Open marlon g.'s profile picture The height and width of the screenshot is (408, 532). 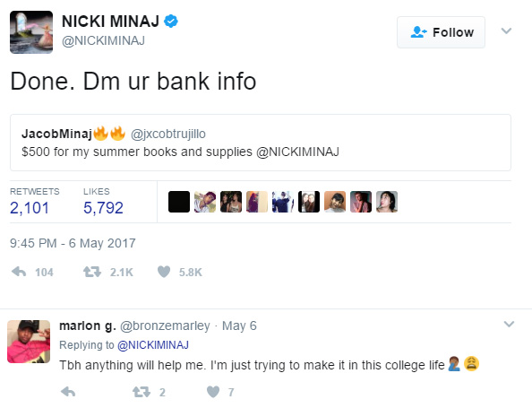[x=29, y=342]
